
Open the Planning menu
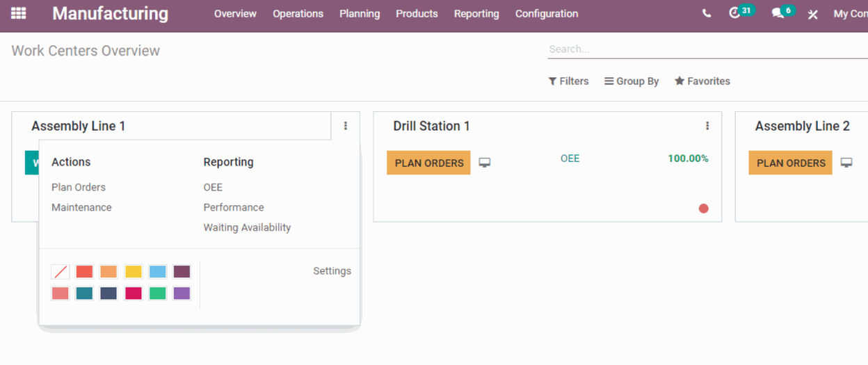pos(360,13)
